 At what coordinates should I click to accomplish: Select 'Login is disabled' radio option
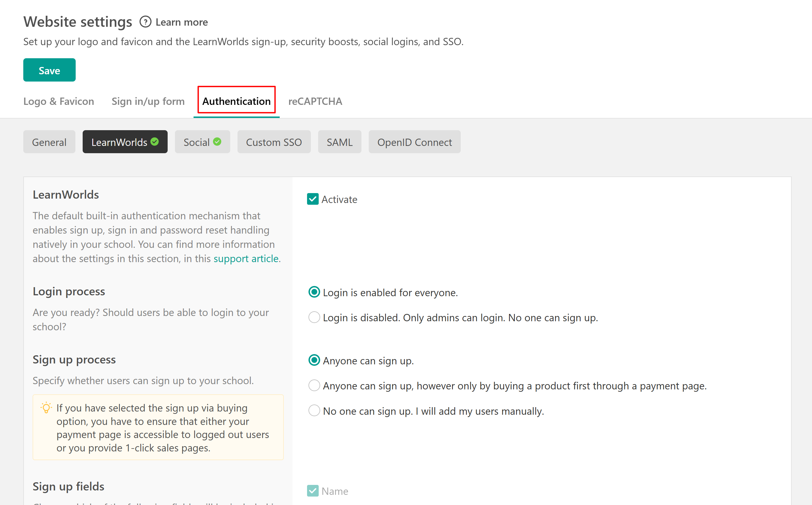(314, 317)
